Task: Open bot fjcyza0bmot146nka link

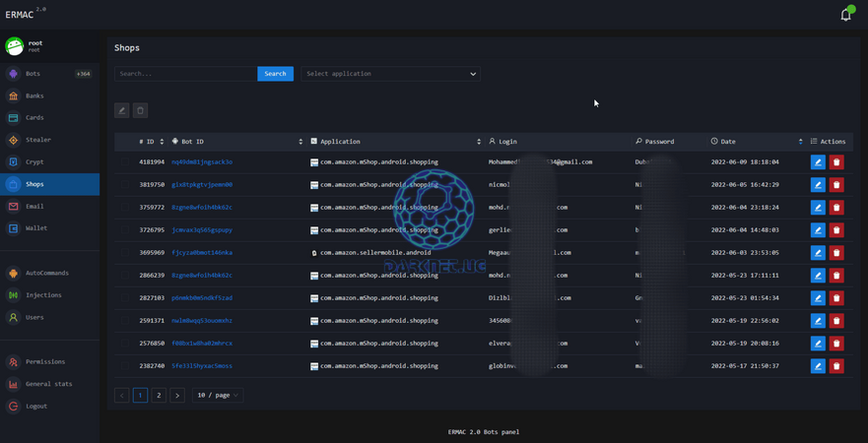Action: [x=202, y=253]
